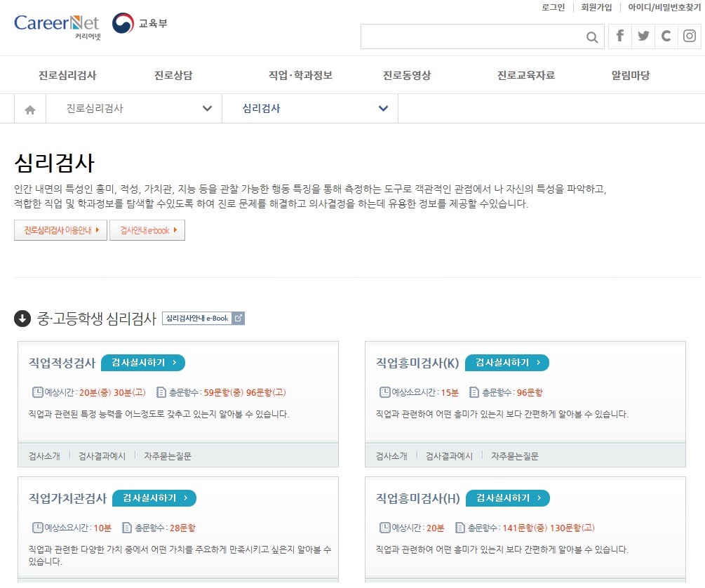Viewport: 705px width, 588px height.
Task: Click the 직업가치관검사 card title
Action: (68, 498)
